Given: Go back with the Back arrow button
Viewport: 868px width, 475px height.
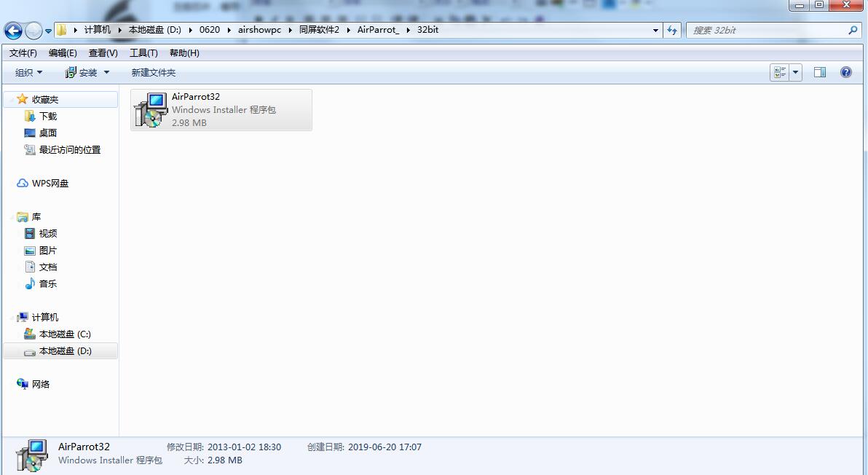Looking at the screenshot, I should pyautogui.click(x=13, y=31).
